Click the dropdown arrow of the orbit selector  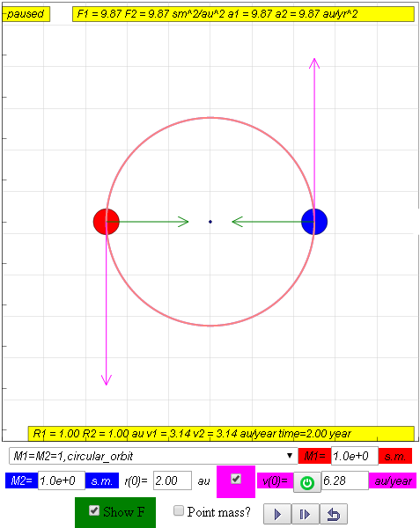click(x=290, y=456)
